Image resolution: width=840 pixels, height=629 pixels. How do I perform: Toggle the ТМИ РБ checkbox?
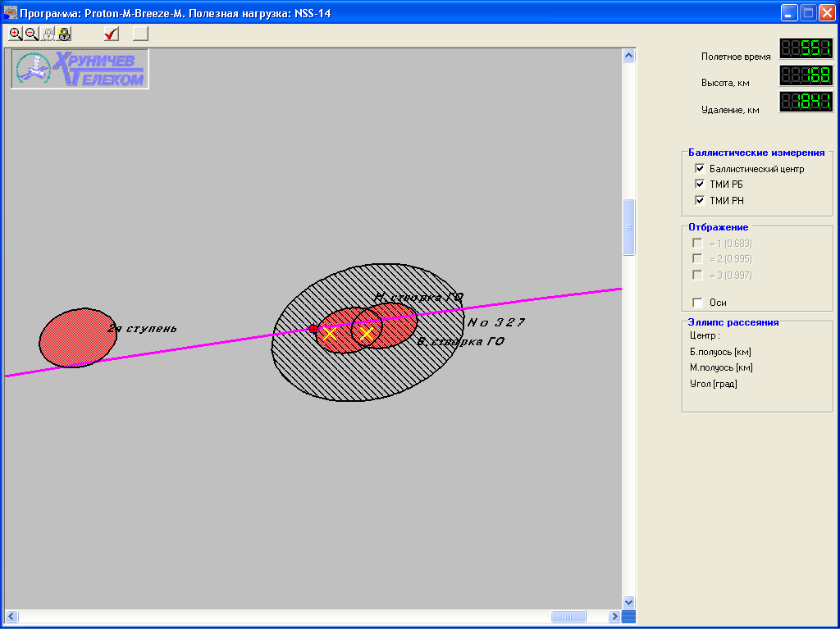(700, 185)
